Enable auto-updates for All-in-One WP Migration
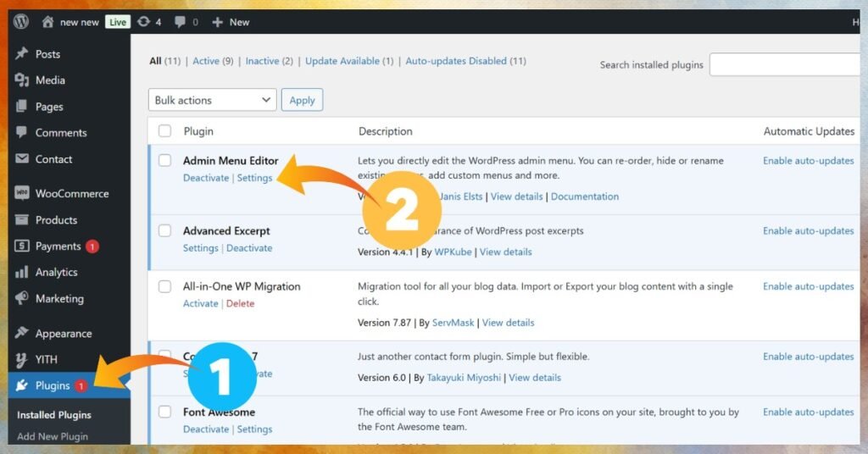The width and height of the screenshot is (868, 454). pos(808,286)
